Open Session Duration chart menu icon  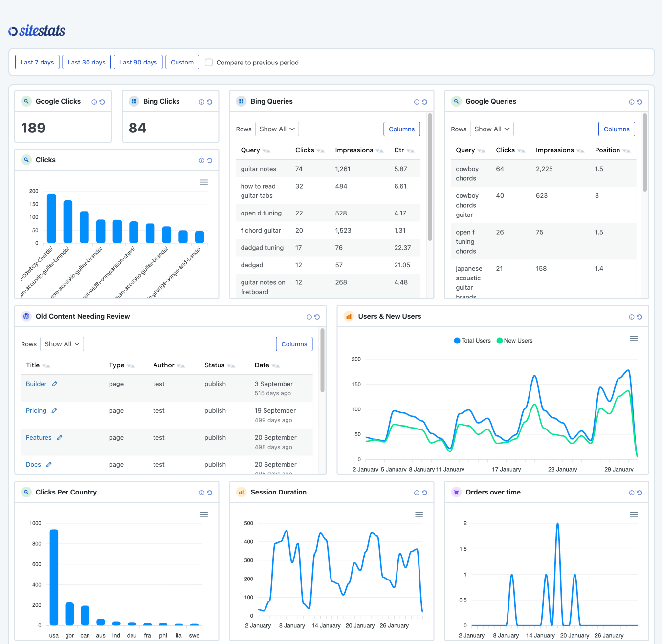tap(419, 515)
